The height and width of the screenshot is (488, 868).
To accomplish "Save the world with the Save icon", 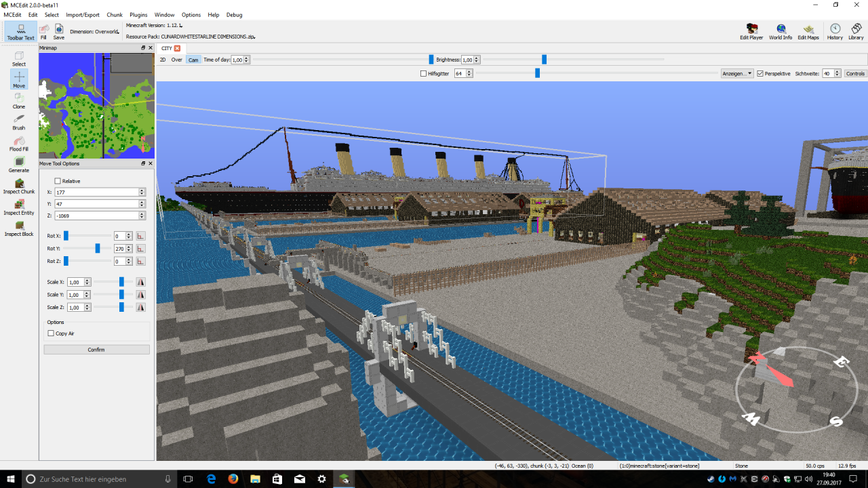I will [x=58, y=30].
